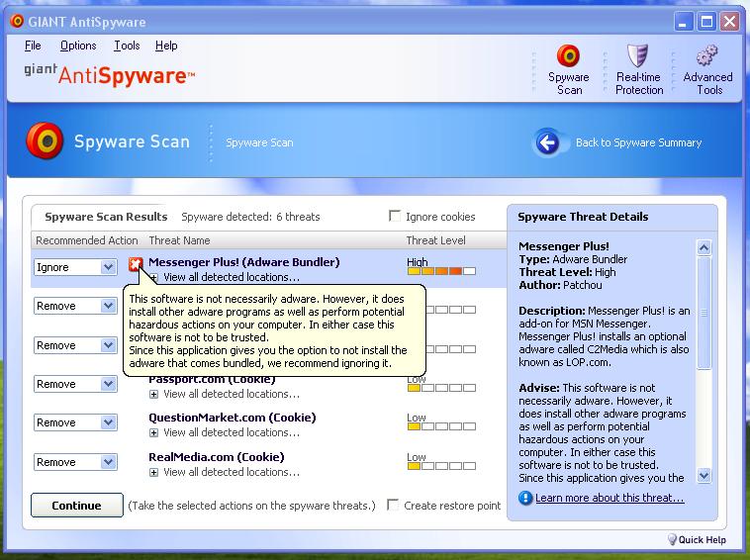Close the GIANT AntiSpyware window
The height and width of the screenshot is (560, 750).
729,22
